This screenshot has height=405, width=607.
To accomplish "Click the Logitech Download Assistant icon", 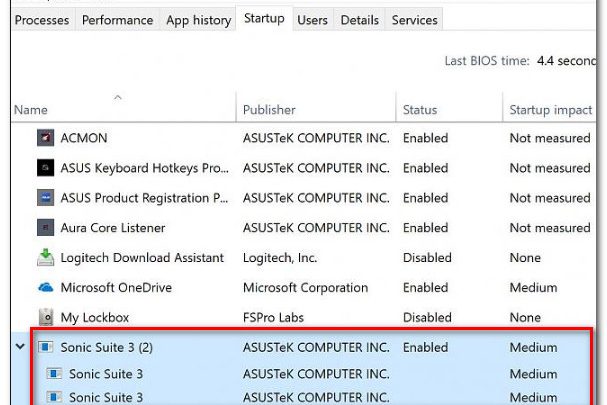I will (x=45, y=258).
